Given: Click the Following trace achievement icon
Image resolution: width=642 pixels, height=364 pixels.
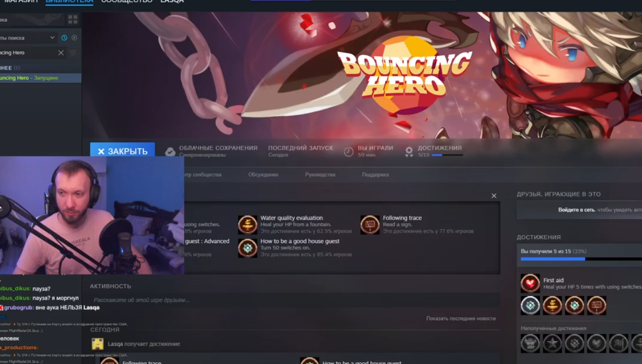Looking at the screenshot, I should (x=370, y=225).
